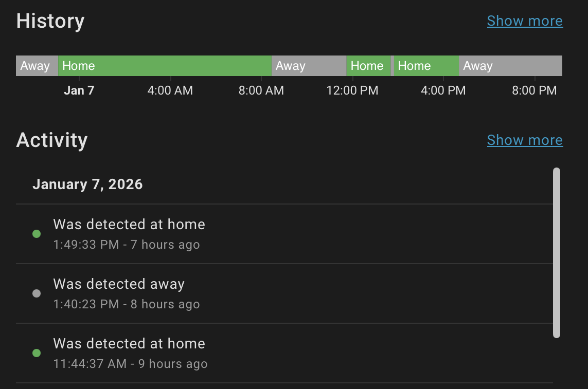588x389 pixels.
Task: Click the 4:00 AM axis label
Action: [x=170, y=91]
